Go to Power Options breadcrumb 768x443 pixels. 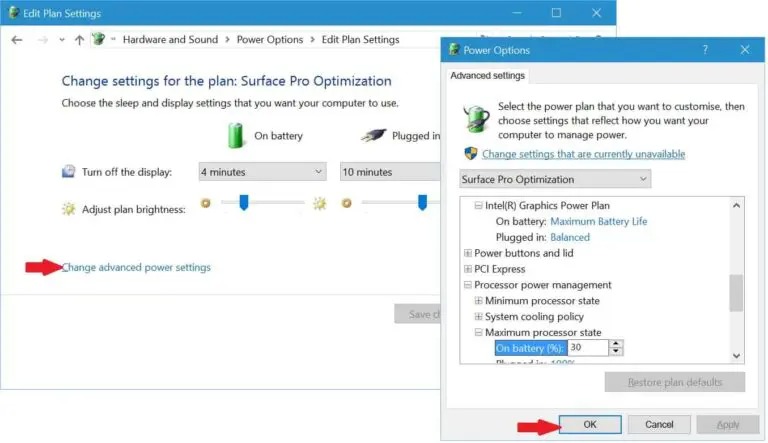pyautogui.click(x=269, y=40)
